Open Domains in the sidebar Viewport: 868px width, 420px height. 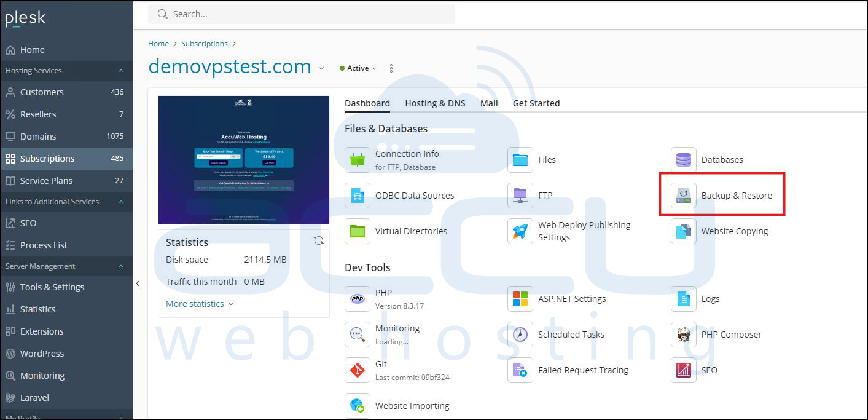pyautogui.click(x=66, y=137)
